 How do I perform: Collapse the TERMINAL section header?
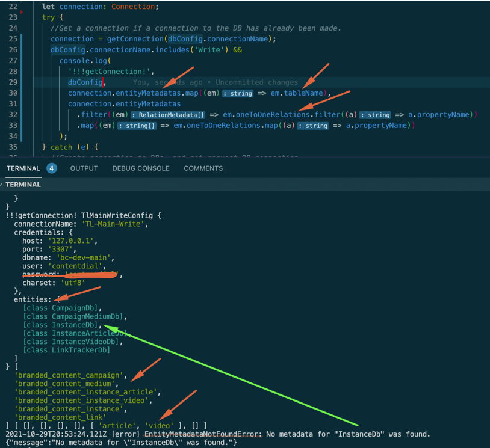coord(23,185)
